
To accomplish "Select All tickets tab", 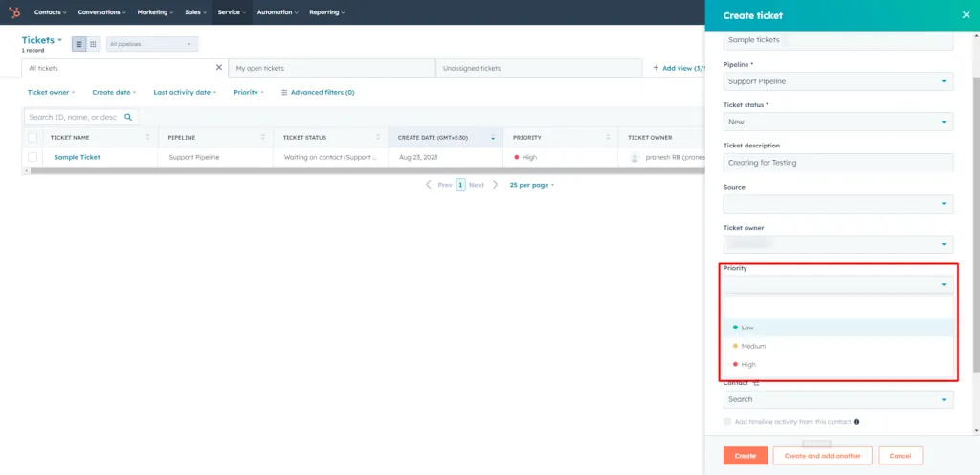I will [124, 68].
